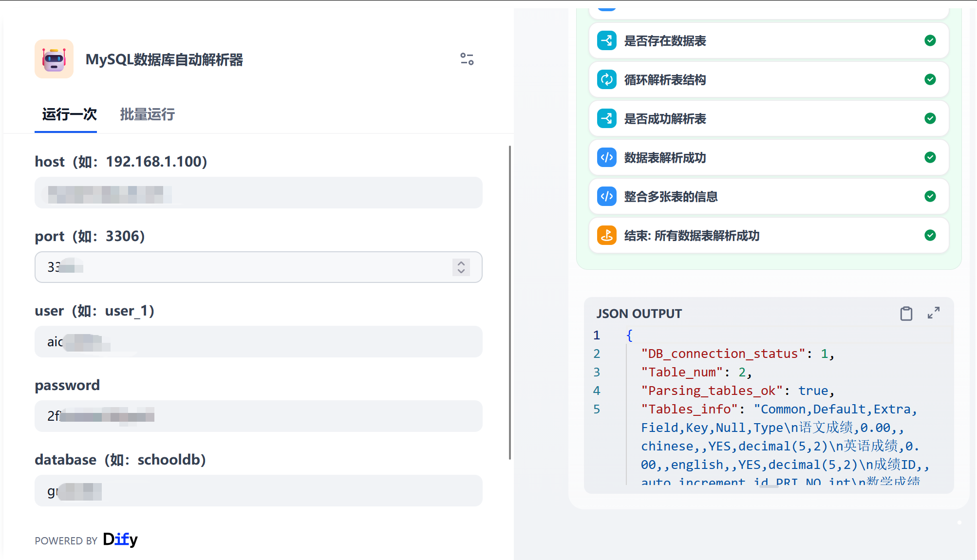Copy JSON output with clipboard icon
The width and height of the screenshot is (977, 560).
pyautogui.click(x=906, y=314)
